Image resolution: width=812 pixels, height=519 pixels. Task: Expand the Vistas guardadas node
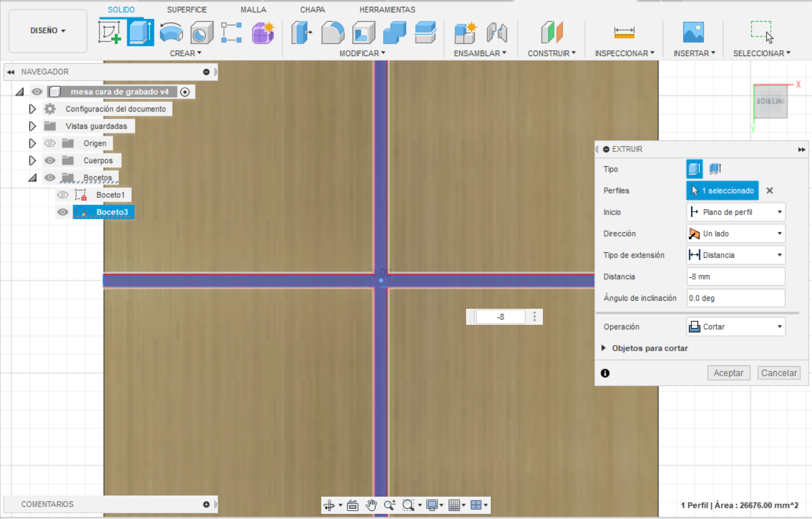point(33,126)
